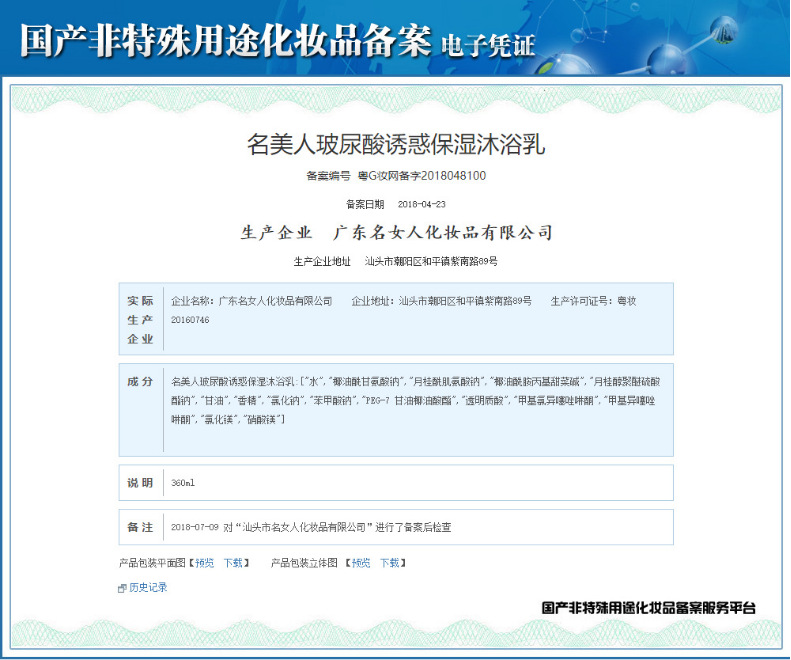Click 生产许可证号 text

pos(593,301)
